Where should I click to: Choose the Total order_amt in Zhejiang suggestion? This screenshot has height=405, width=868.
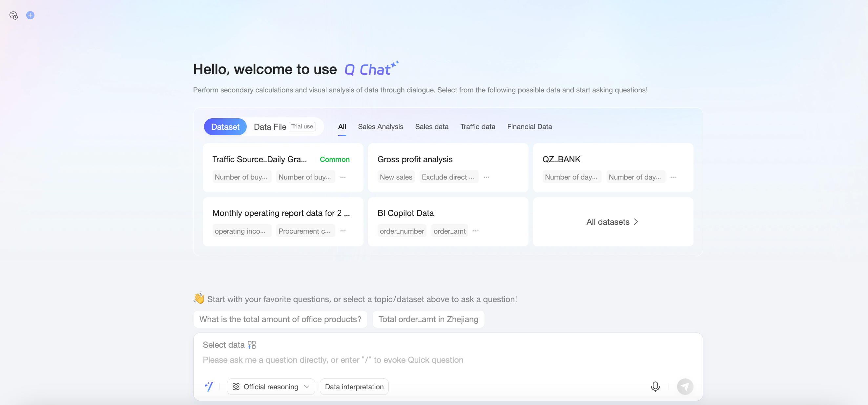point(428,319)
